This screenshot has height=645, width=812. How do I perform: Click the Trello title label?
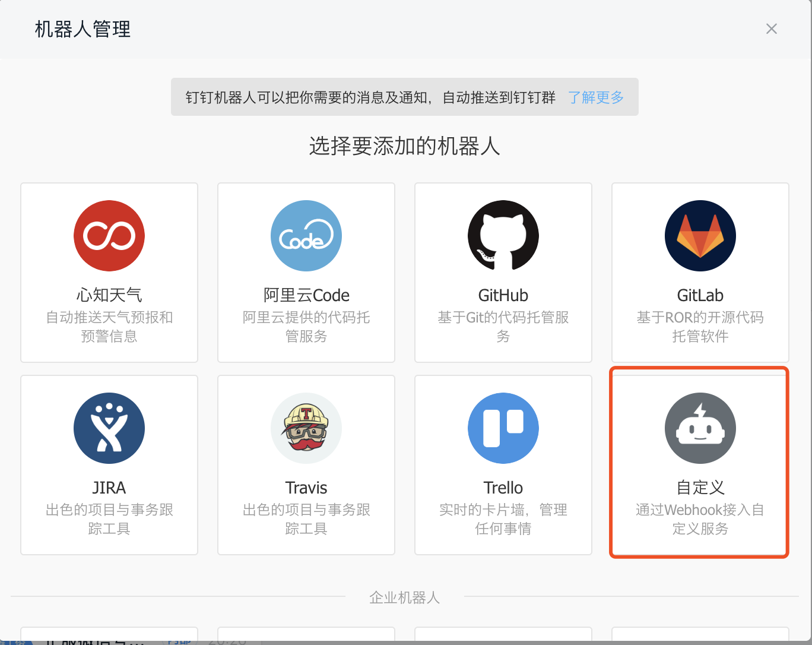[x=503, y=488]
